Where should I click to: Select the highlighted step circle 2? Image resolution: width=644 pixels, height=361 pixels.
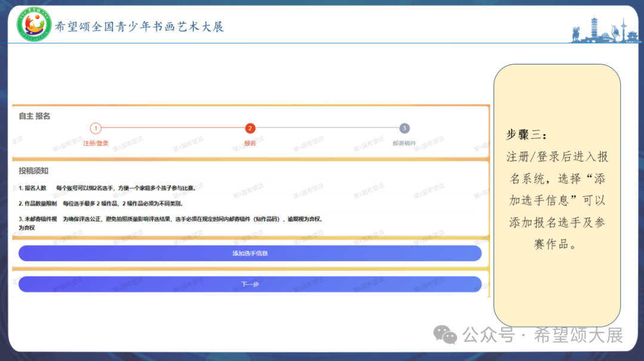[249, 128]
